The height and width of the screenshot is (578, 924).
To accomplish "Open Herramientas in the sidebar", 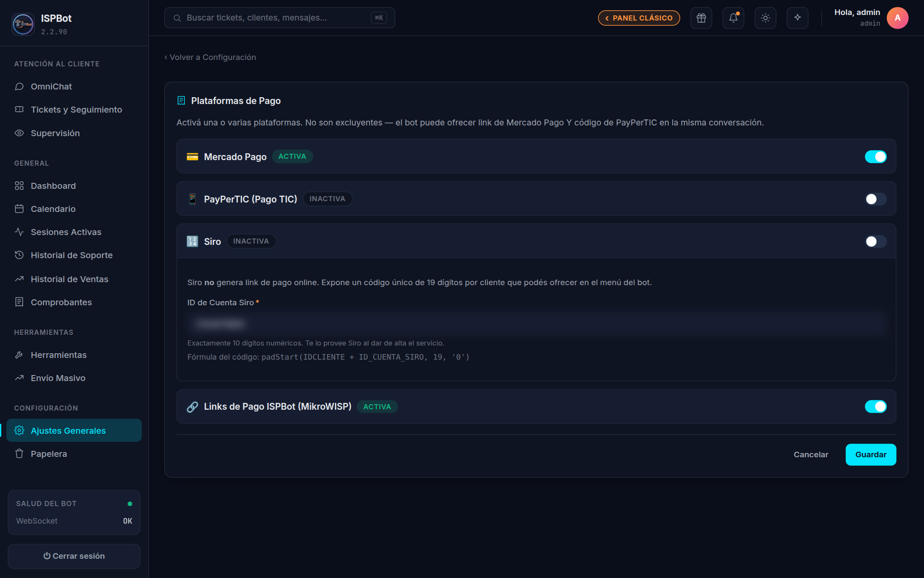I will coord(74,355).
